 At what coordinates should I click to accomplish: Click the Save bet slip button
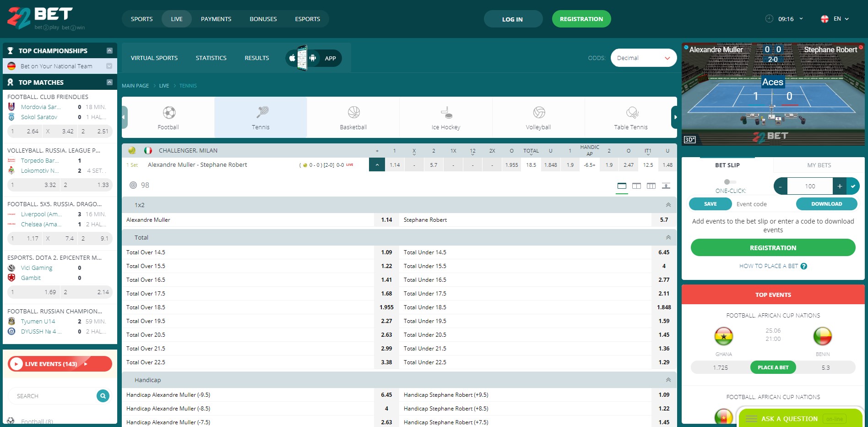[711, 204]
